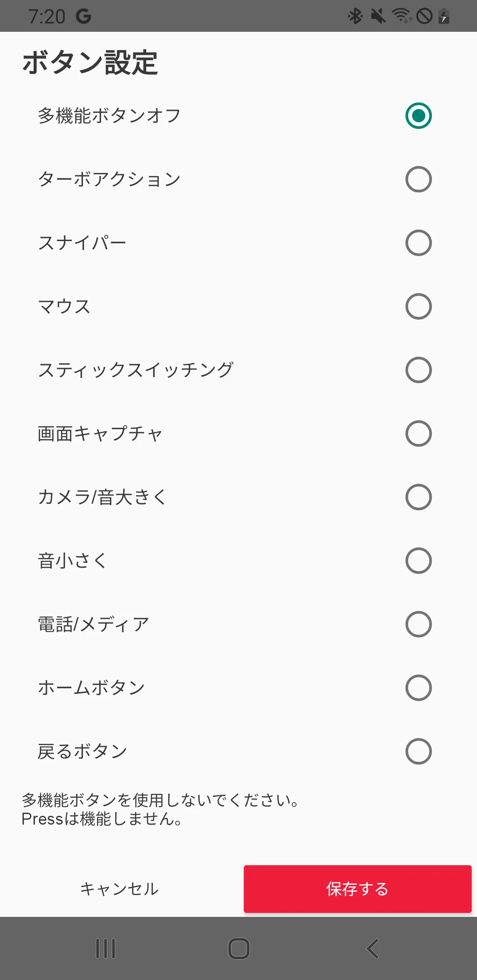Viewport: 477px width, 980px height.
Task: Tap the battery status icon
Action: tap(444, 16)
